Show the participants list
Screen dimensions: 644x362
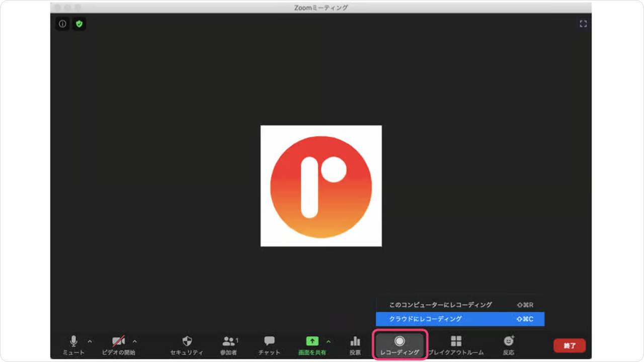[229, 345]
